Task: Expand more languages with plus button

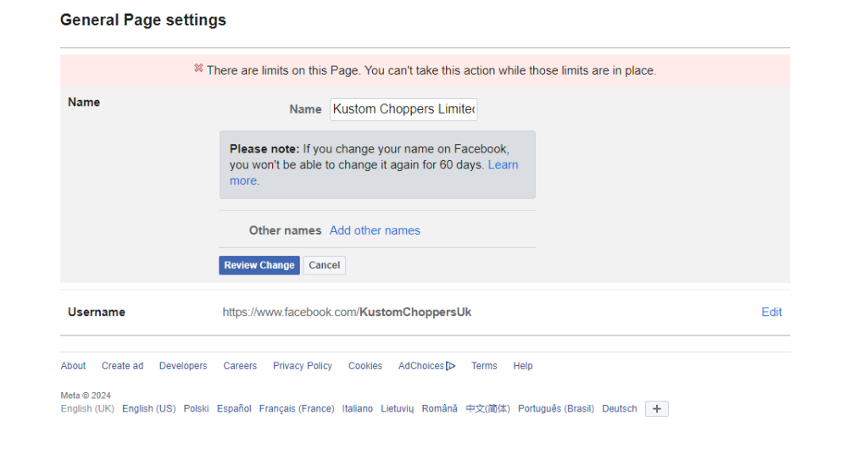Action: point(656,409)
